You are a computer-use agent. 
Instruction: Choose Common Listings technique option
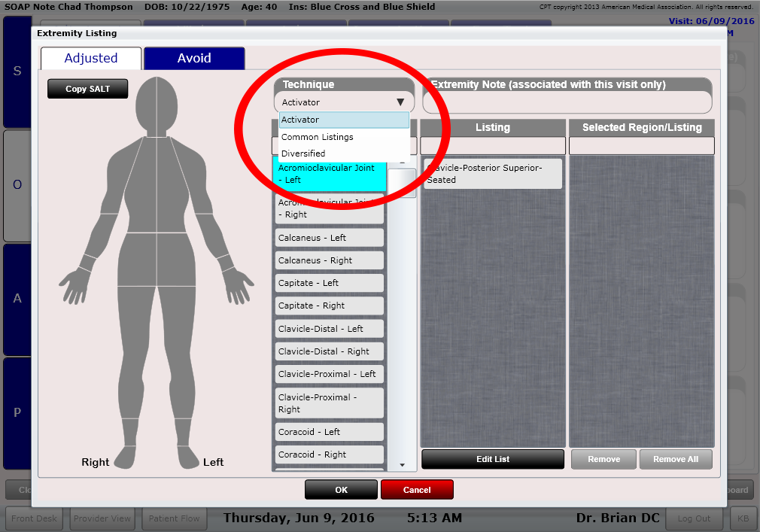pos(344,137)
